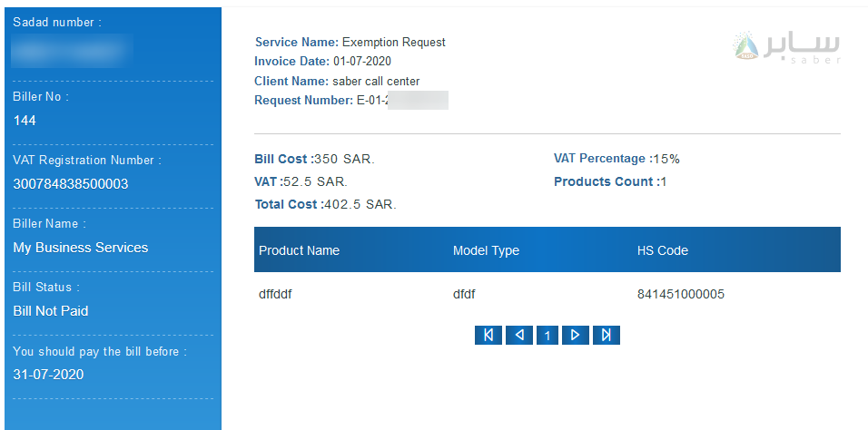Click Model Type column header
Screen dimensions: 868x430
(486, 250)
